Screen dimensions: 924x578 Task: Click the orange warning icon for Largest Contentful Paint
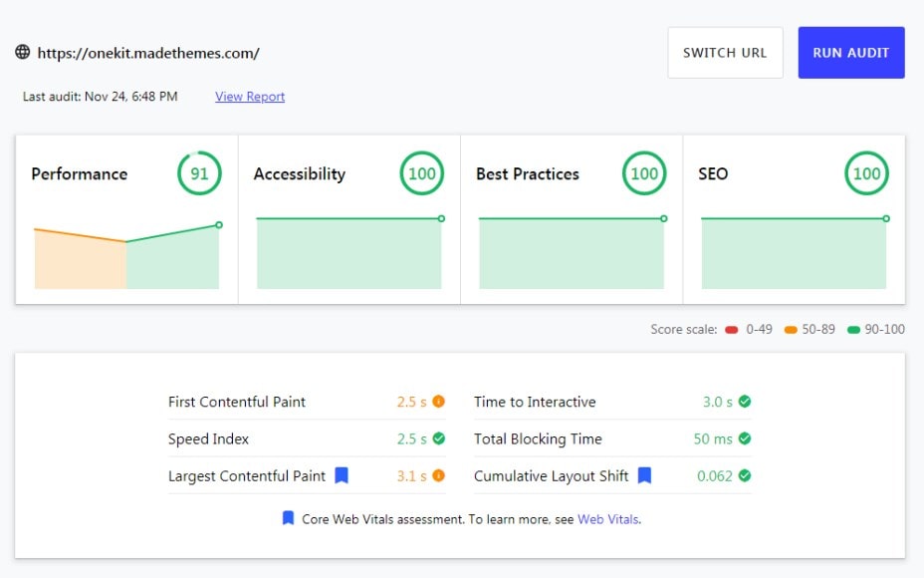(438, 475)
